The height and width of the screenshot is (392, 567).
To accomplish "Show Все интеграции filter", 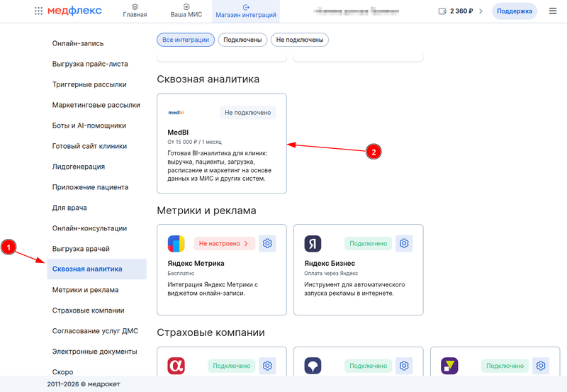I will click(186, 40).
